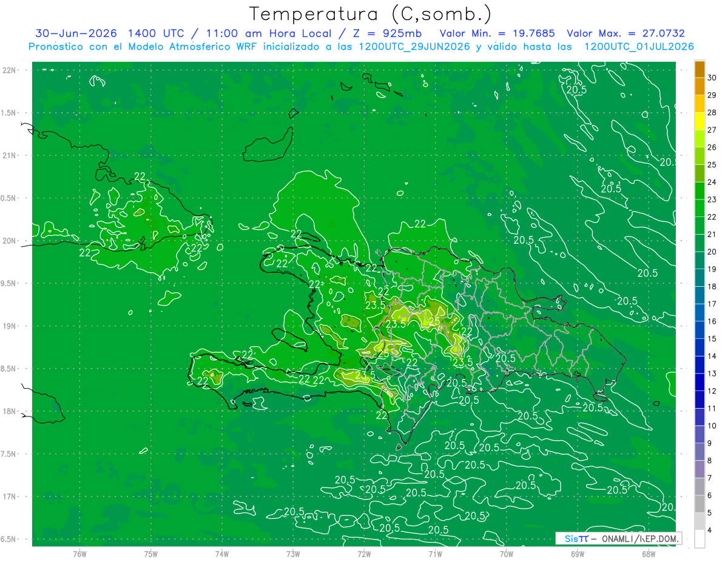Click the colorbar label "7"
728x562 pixels.
[710, 478]
